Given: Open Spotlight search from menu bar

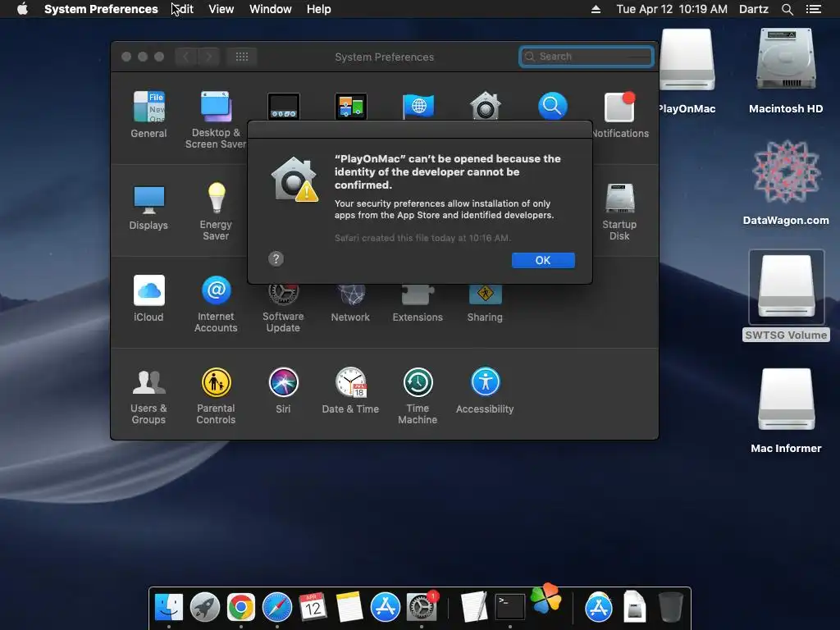Looking at the screenshot, I should pyautogui.click(x=787, y=9).
